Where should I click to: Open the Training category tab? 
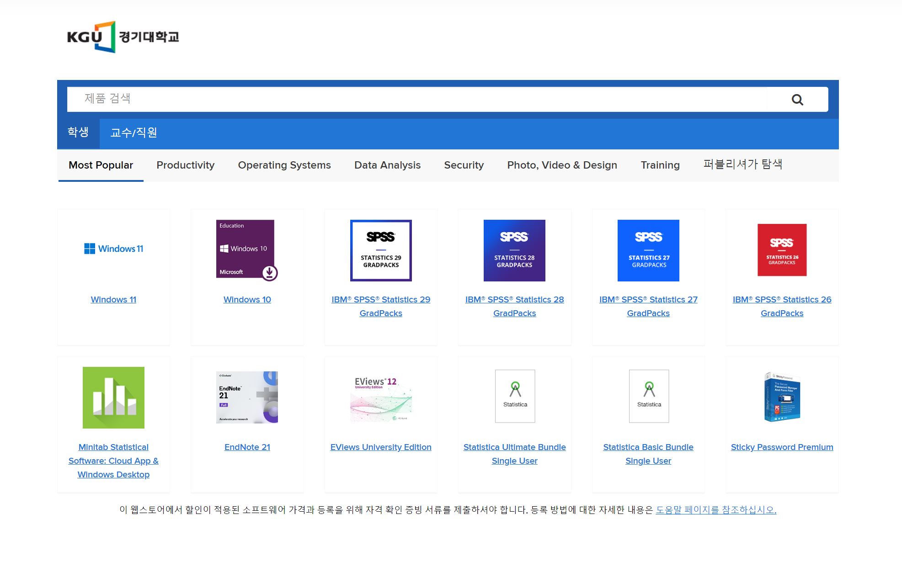(x=660, y=165)
